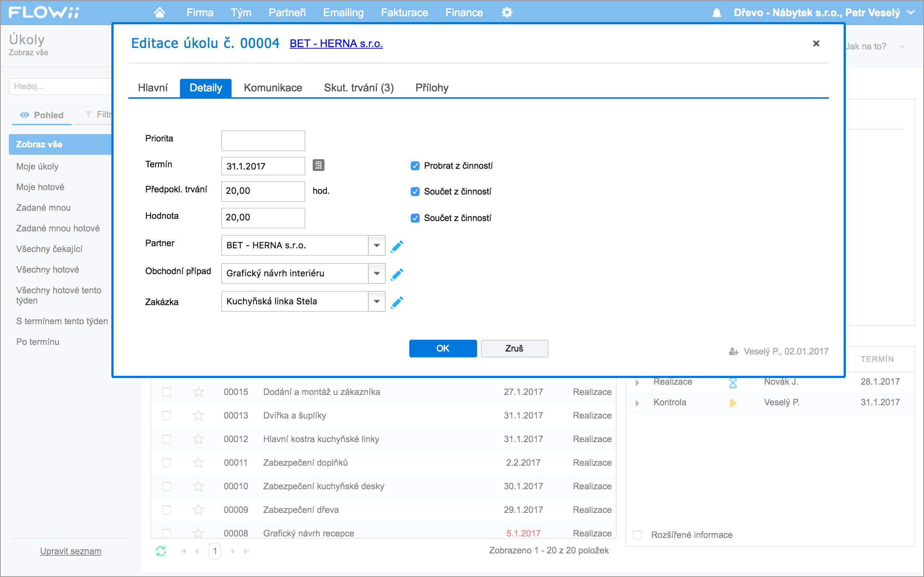
Task: Click the Termín date field
Action: coord(263,166)
